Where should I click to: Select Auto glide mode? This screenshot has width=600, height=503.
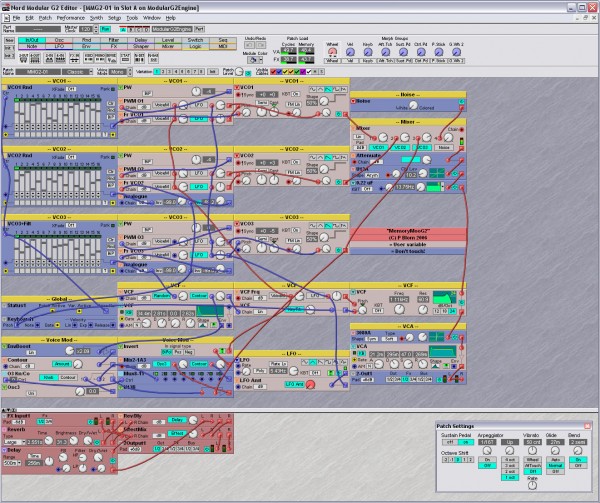point(555,459)
